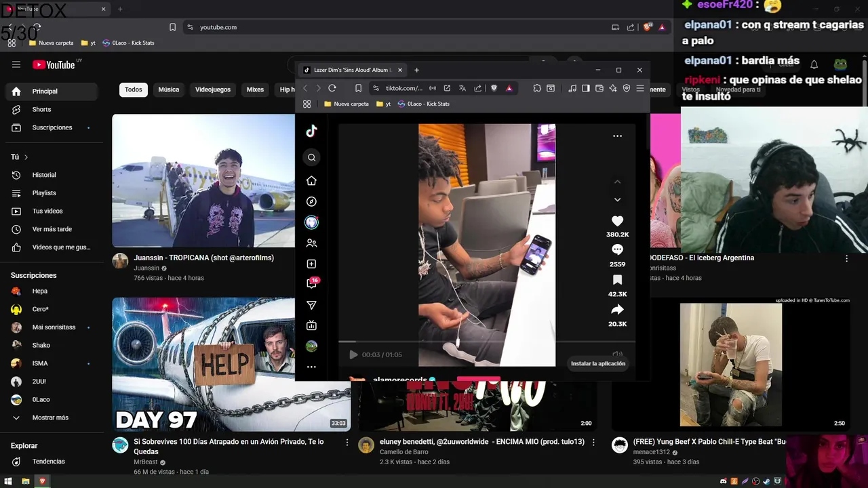This screenshot has height=488, width=868.
Task: Click the media music note icon in TikTok window
Action: [x=572, y=88]
